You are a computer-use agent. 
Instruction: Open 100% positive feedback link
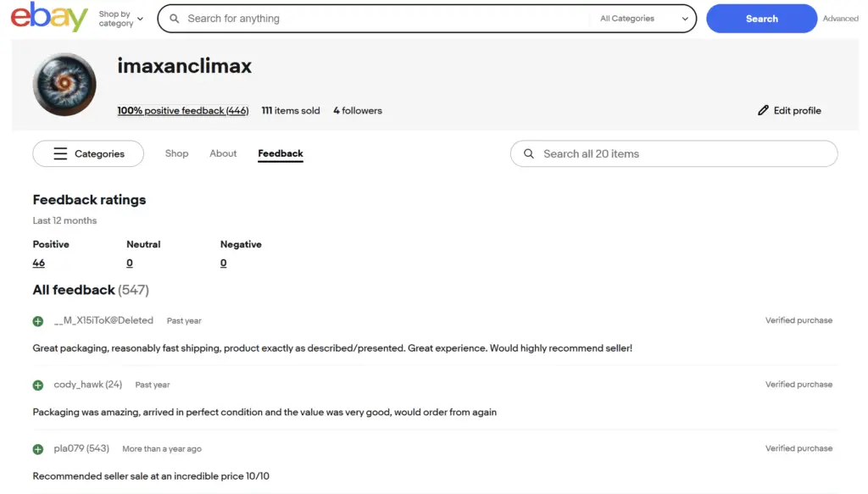[182, 111]
